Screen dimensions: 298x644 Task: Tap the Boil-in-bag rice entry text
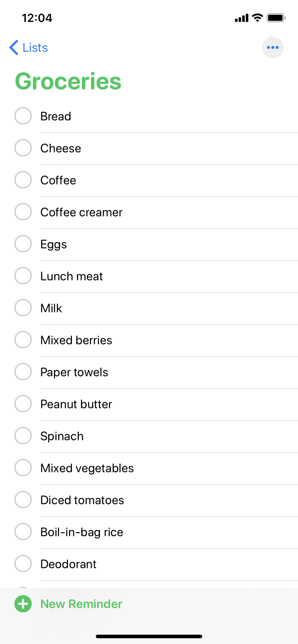pyautogui.click(x=82, y=532)
